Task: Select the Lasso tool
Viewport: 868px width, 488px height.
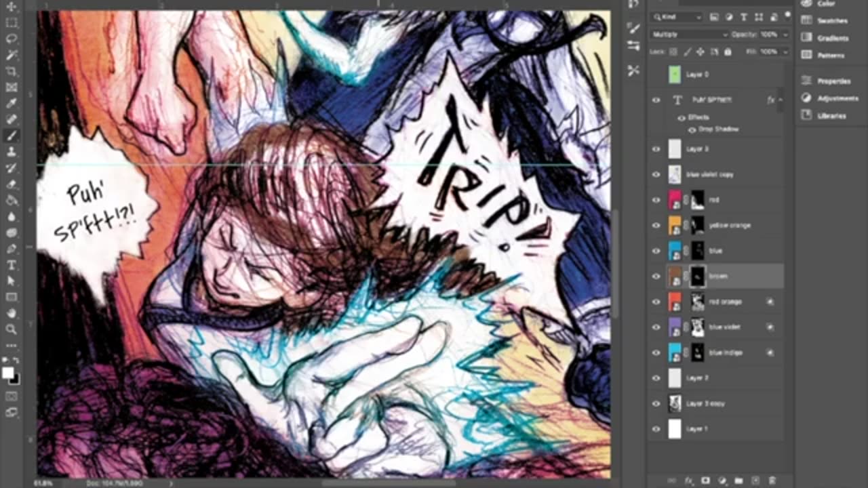Action: tap(12, 39)
